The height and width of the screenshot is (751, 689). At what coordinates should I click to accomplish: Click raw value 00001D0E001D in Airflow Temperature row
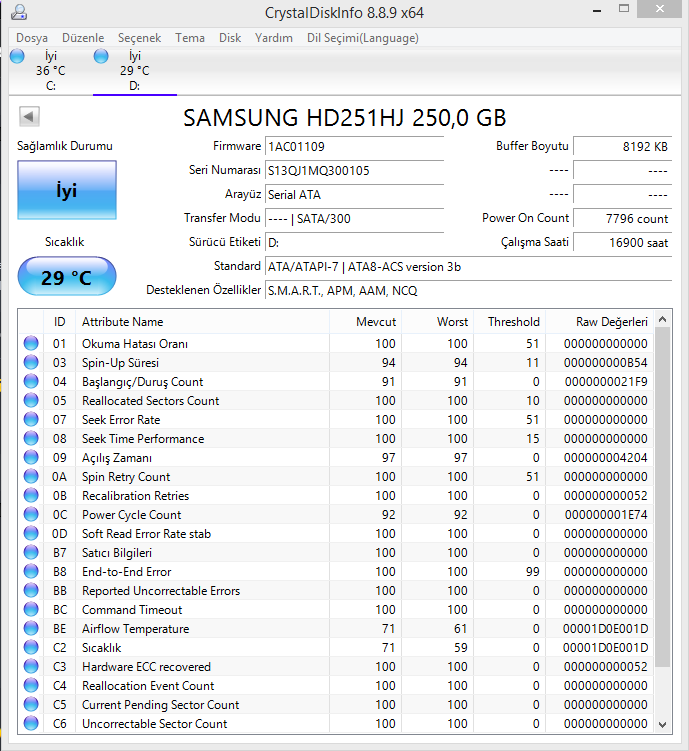605,629
